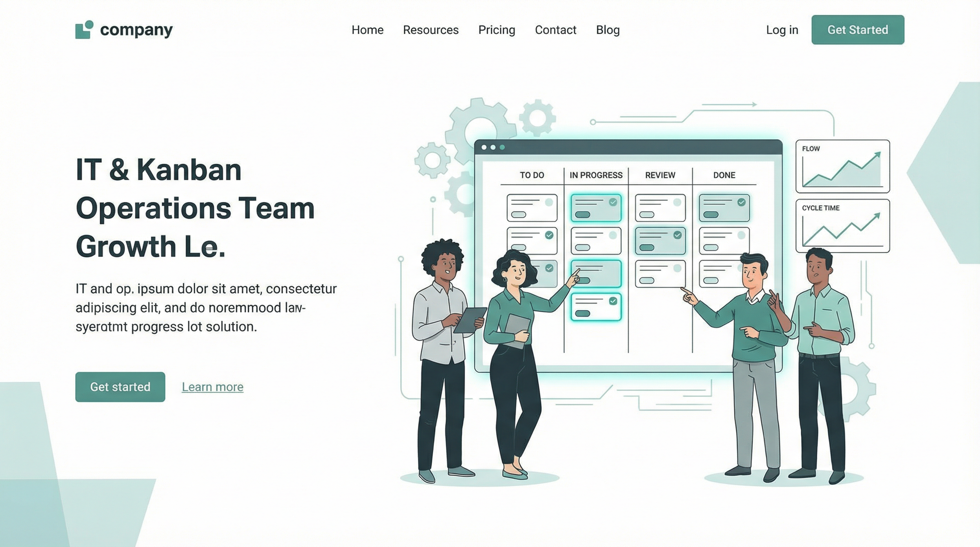This screenshot has height=547, width=980.
Task: Open the Blog nav link
Action: [x=608, y=30]
